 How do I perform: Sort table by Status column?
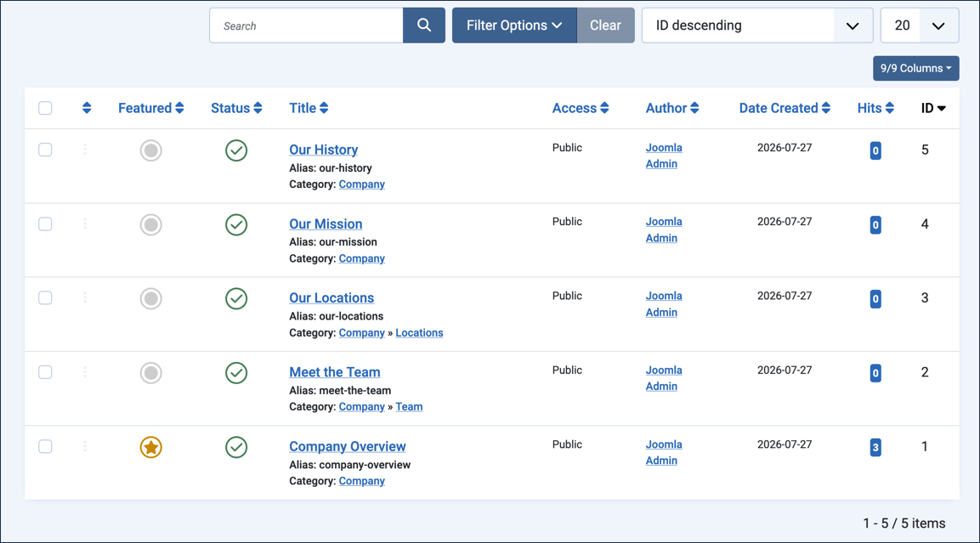coord(236,108)
